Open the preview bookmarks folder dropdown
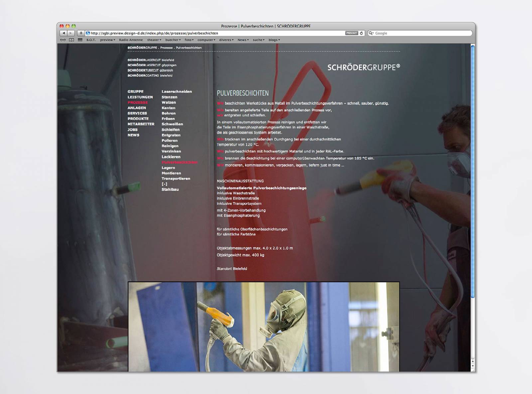This screenshot has height=394, width=532. pos(107,40)
